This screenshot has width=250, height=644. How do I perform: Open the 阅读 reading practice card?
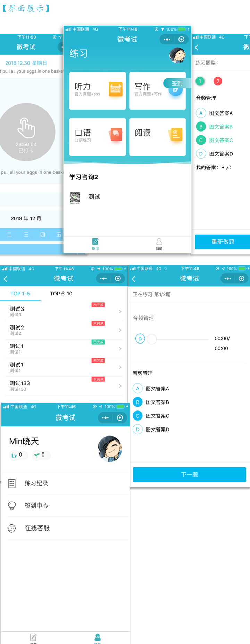(x=157, y=137)
